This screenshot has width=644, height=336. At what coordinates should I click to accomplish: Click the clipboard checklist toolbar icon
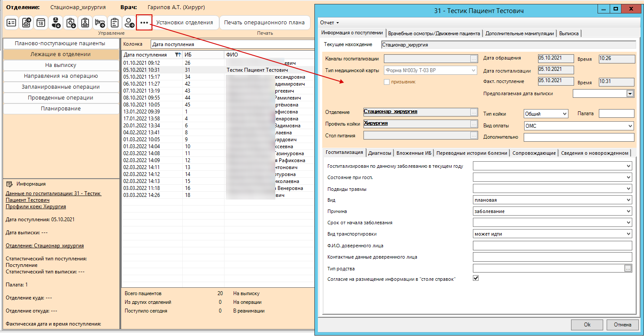[x=115, y=23]
